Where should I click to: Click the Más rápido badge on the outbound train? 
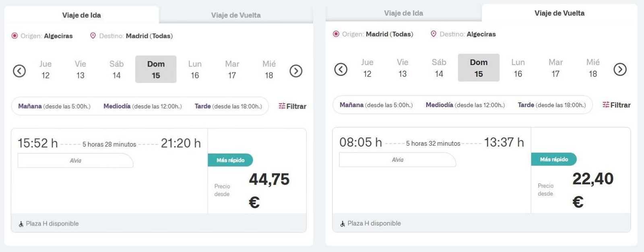[x=230, y=160]
